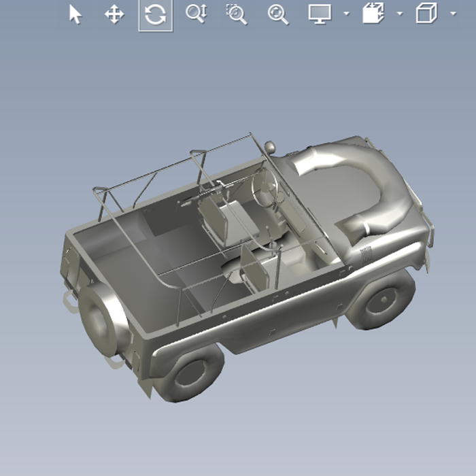Click the zoom to fit icon
Image resolution: width=476 pixels, height=476 pixels.
click(278, 14)
